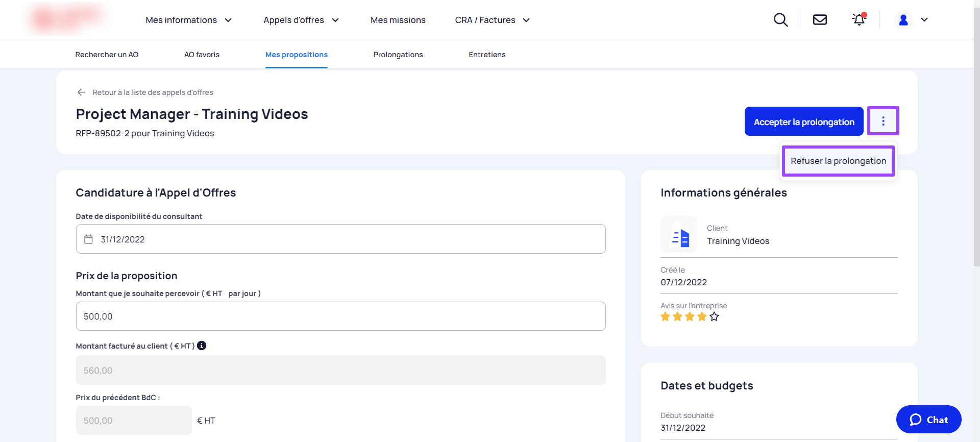The width and height of the screenshot is (980, 442).
Task: Click the Informations générales heading
Action: click(724, 192)
